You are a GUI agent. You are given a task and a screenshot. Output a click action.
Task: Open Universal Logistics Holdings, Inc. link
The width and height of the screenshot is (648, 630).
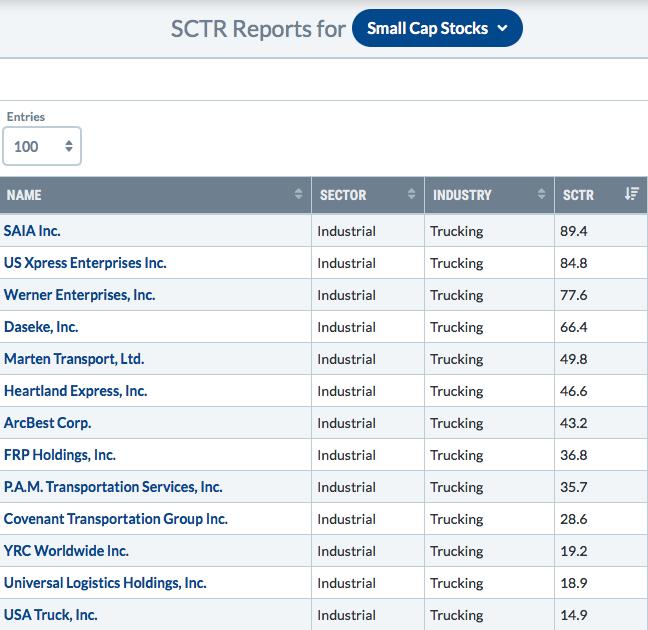(x=105, y=582)
